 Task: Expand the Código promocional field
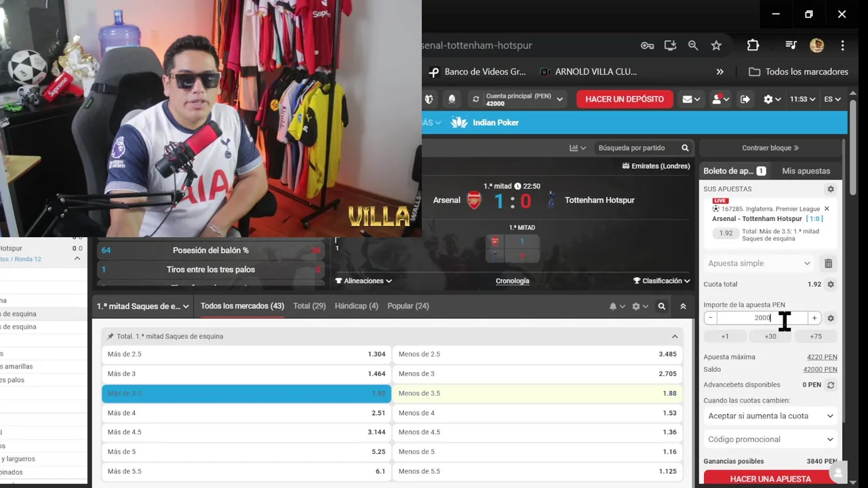(770, 439)
